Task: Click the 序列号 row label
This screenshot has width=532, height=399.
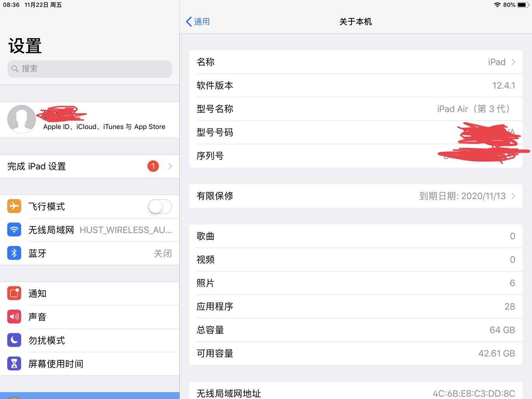Action: [x=210, y=156]
